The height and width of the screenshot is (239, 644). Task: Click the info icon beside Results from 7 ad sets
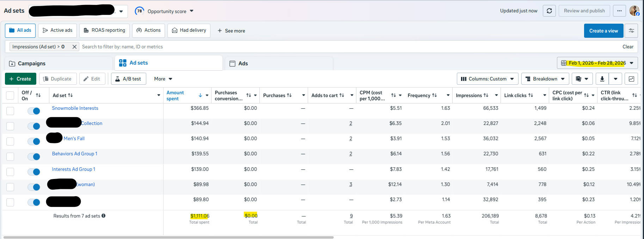(x=104, y=216)
